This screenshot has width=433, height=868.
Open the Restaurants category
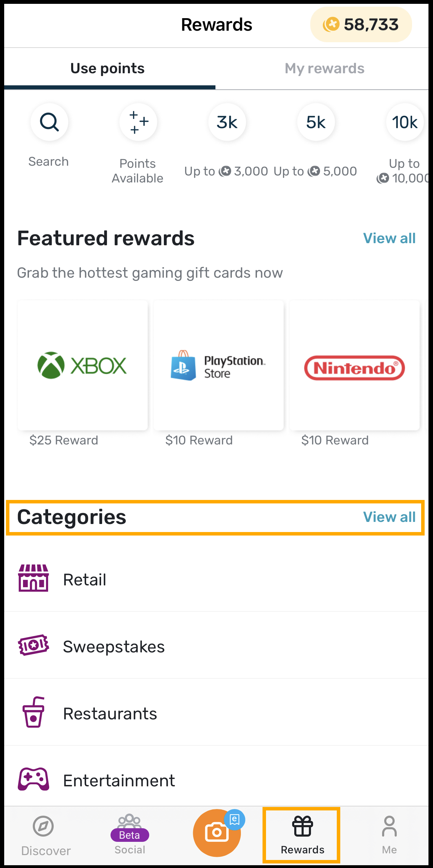click(x=216, y=713)
